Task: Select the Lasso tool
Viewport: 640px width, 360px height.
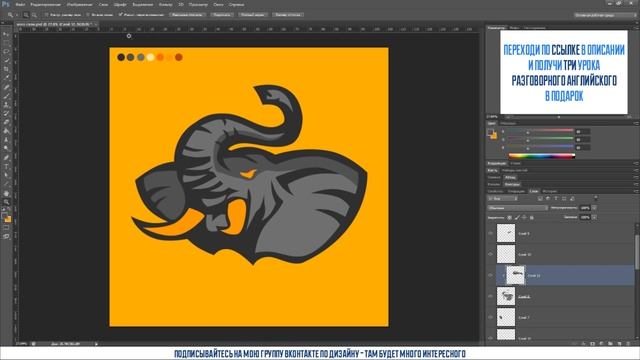Action: (x=6, y=52)
